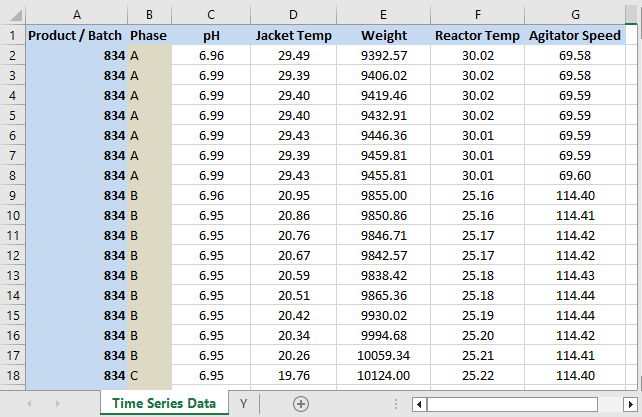Select the Weight cell showing 10124.00

tap(384, 375)
